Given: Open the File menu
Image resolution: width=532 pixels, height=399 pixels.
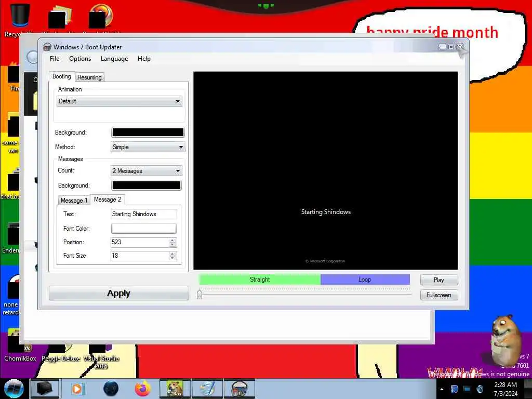Looking at the screenshot, I should click(x=54, y=59).
